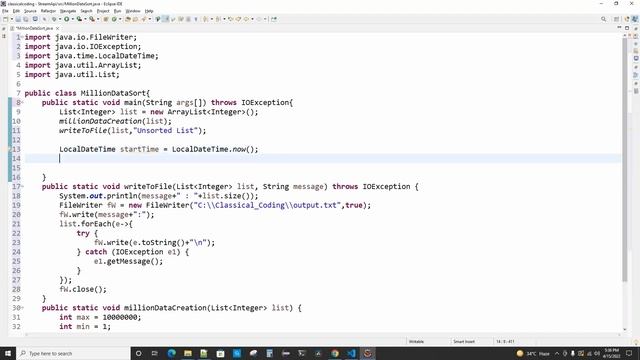Click the Quick Access search magnifier icon

pyautogui.click(x=603, y=19)
